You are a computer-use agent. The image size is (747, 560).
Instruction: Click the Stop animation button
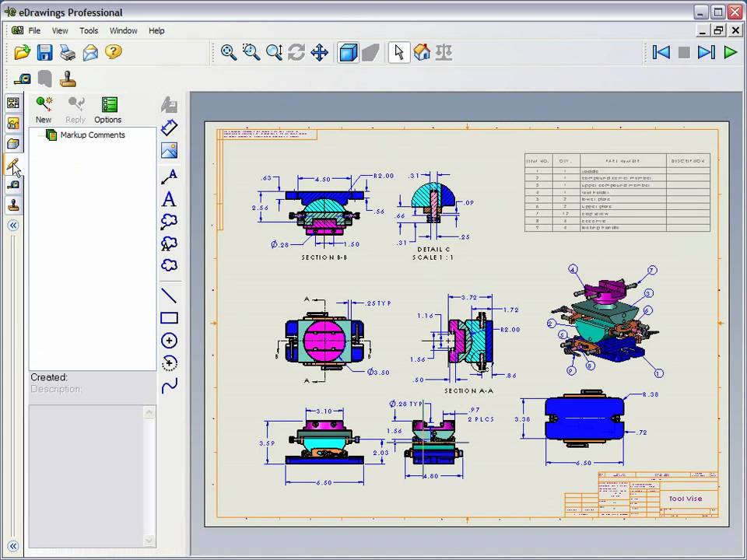click(x=684, y=52)
